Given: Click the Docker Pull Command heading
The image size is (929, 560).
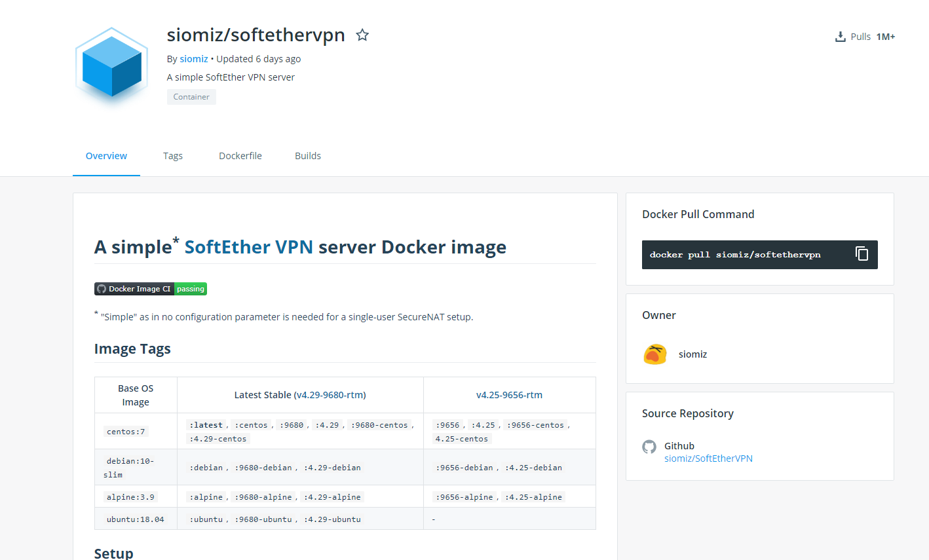Looking at the screenshot, I should click(x=698, y=214).
